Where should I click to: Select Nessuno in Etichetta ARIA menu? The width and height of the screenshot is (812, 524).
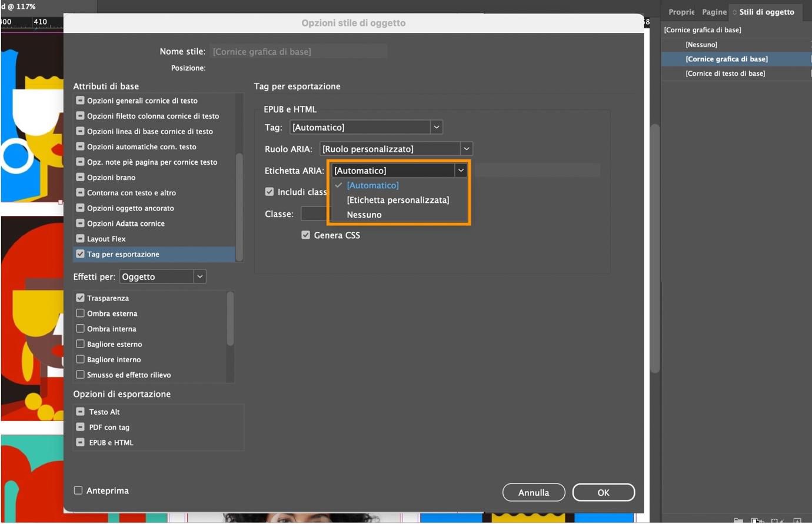pos(364,215)
